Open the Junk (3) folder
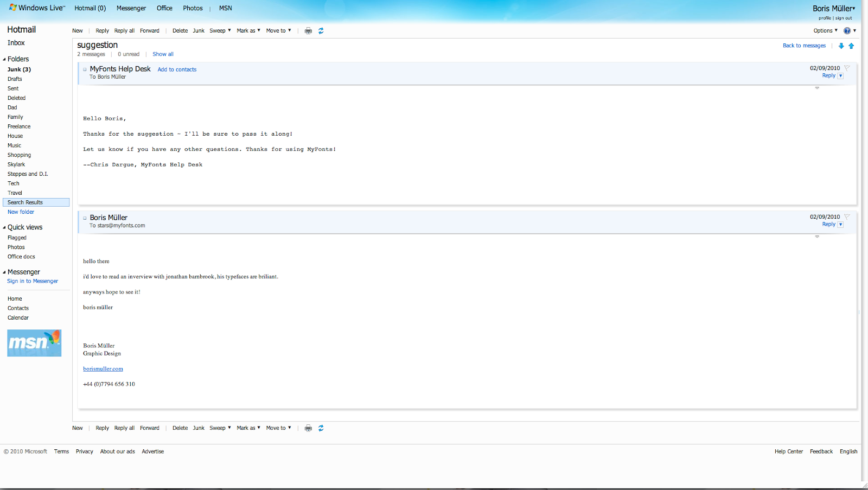868x490 pixels. [19, 69]
